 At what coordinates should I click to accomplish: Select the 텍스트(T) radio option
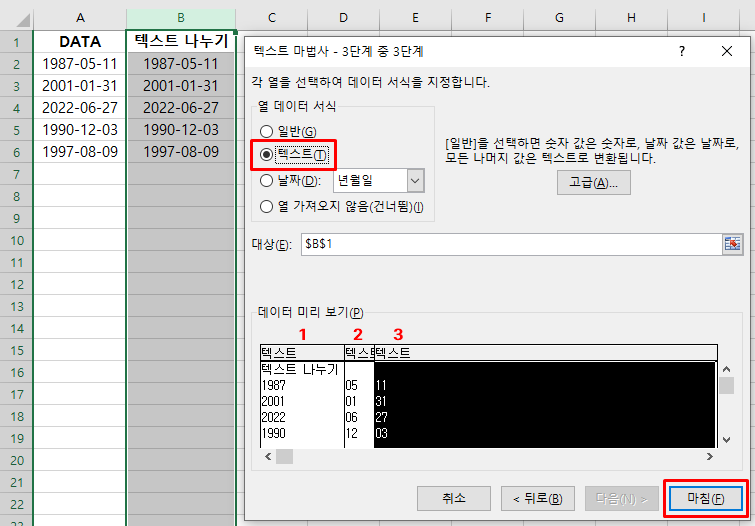click(x=294, y=155)
